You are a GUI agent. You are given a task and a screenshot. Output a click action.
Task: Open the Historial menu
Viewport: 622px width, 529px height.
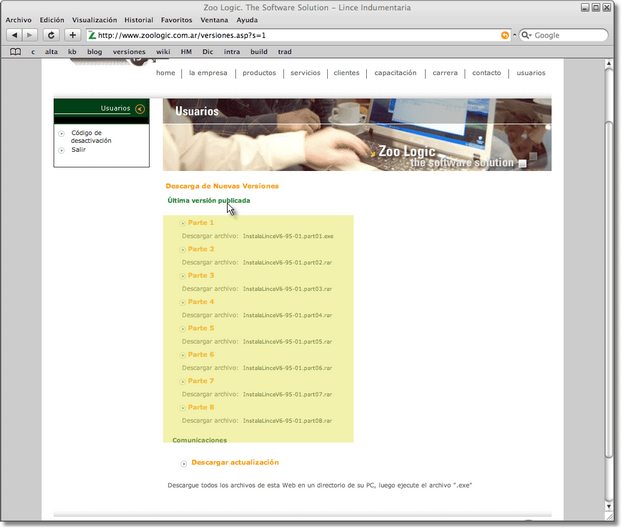pyautogui.click(x=138, y=20)
